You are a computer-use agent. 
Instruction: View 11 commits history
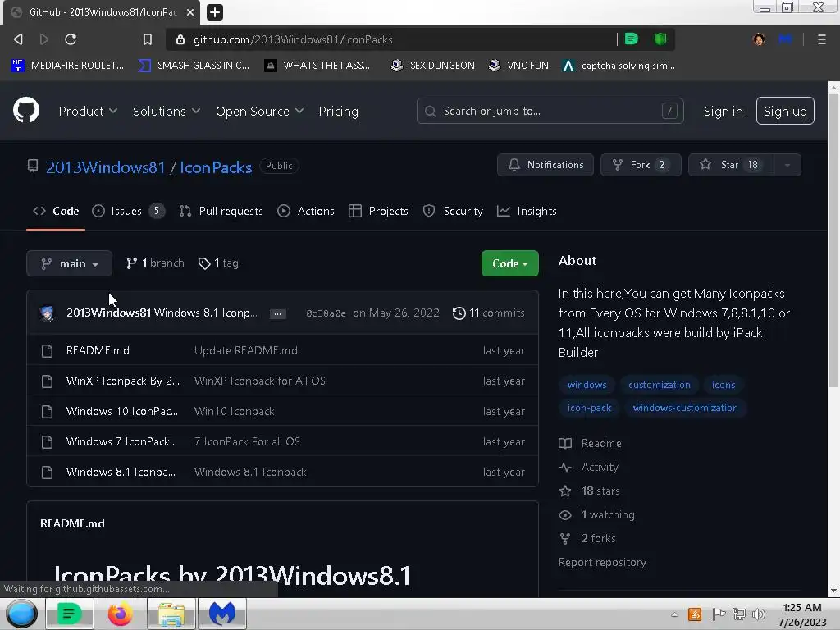[489, 313]
